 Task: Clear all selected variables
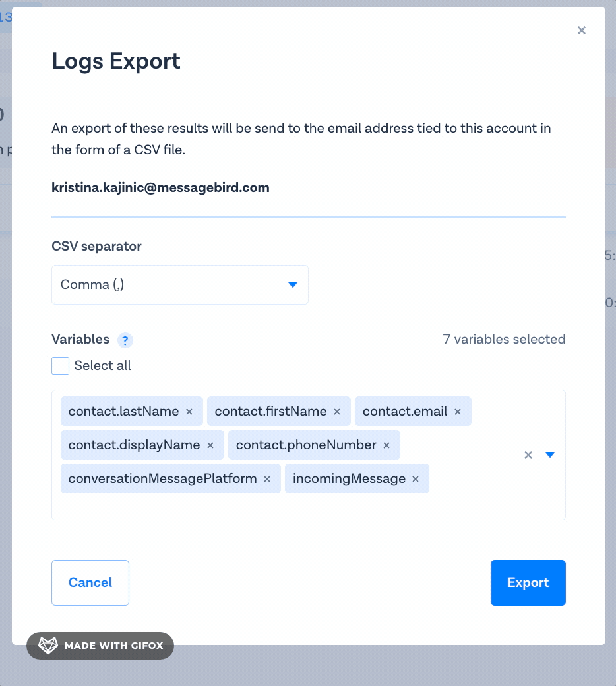(x=528, y=455)
